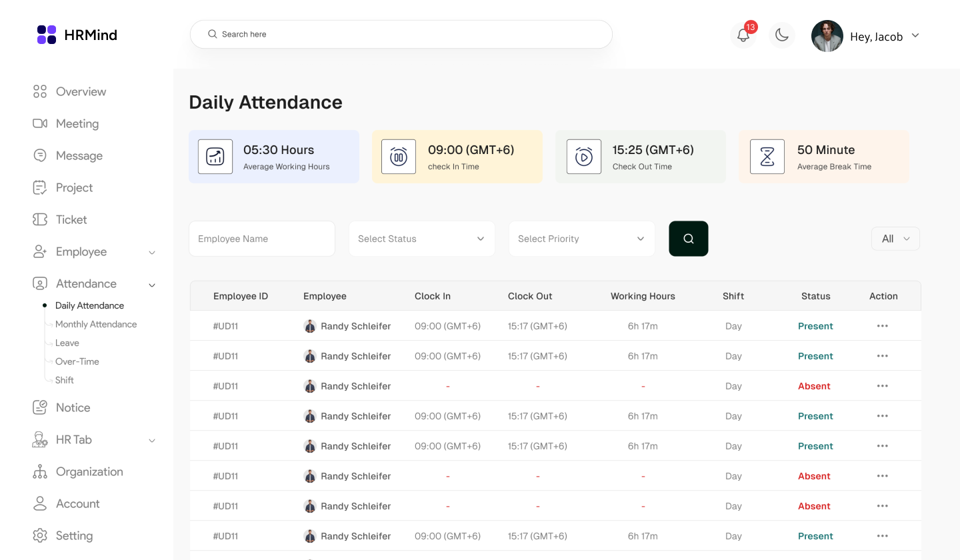
Task: Open the Over-Time page from sidebar
Action: pos(78,361)
